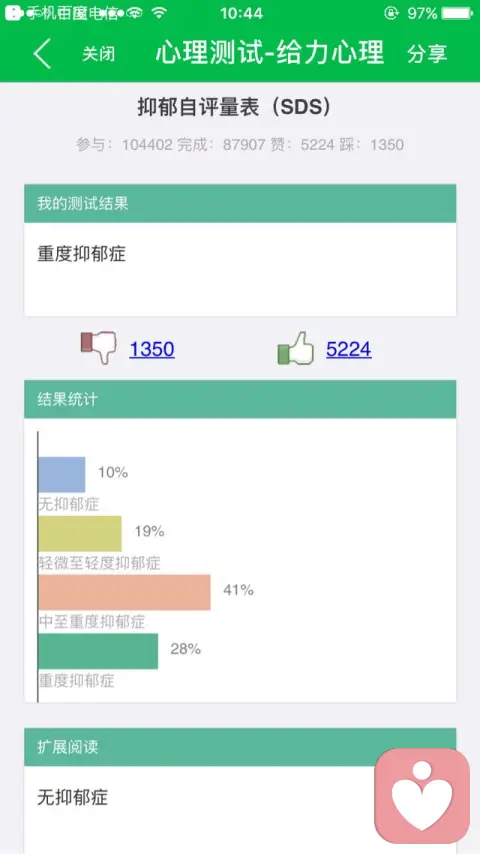Click the yellow 19% bar

point(80,534)
